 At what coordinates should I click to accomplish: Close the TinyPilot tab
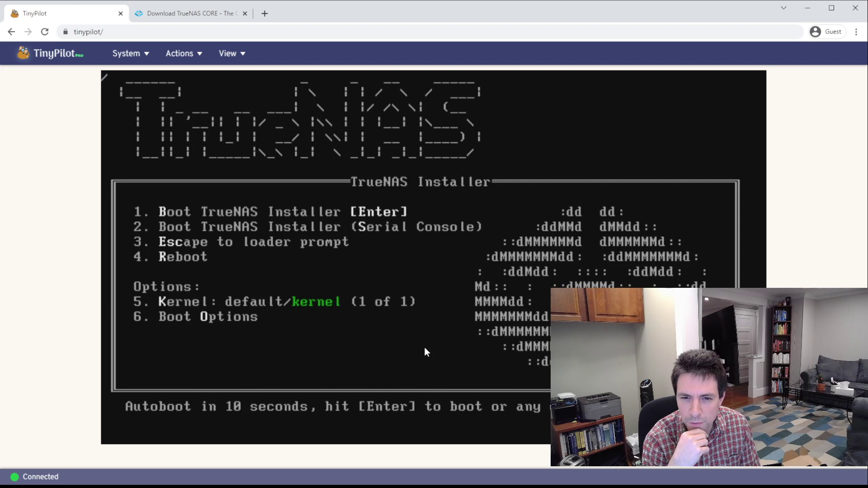click(120, 14)
